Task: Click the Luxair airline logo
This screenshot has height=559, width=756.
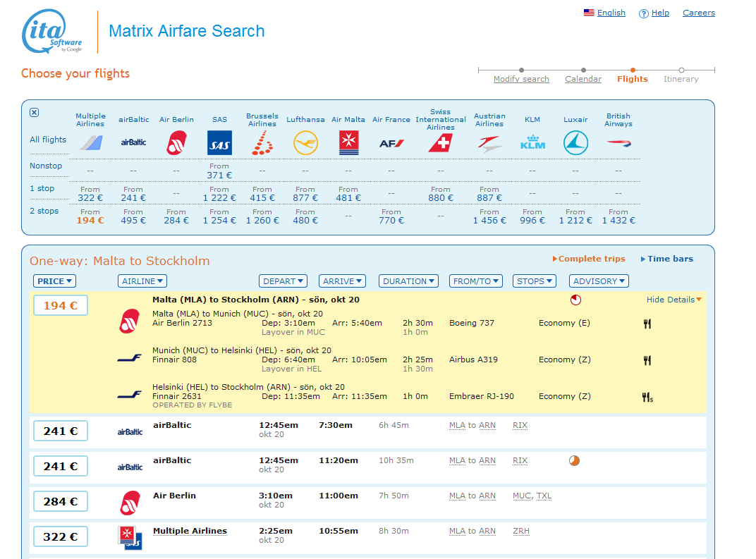Action: pyautogui.click(x=575, y=143)
